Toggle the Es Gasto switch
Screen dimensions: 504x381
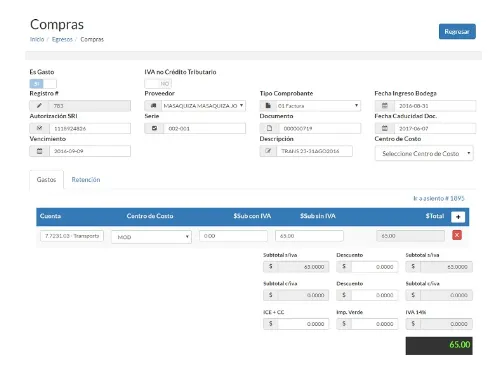tap(43, 83)
